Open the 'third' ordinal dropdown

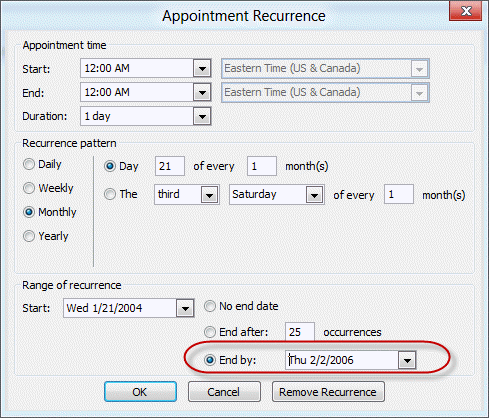coord(209,195)
